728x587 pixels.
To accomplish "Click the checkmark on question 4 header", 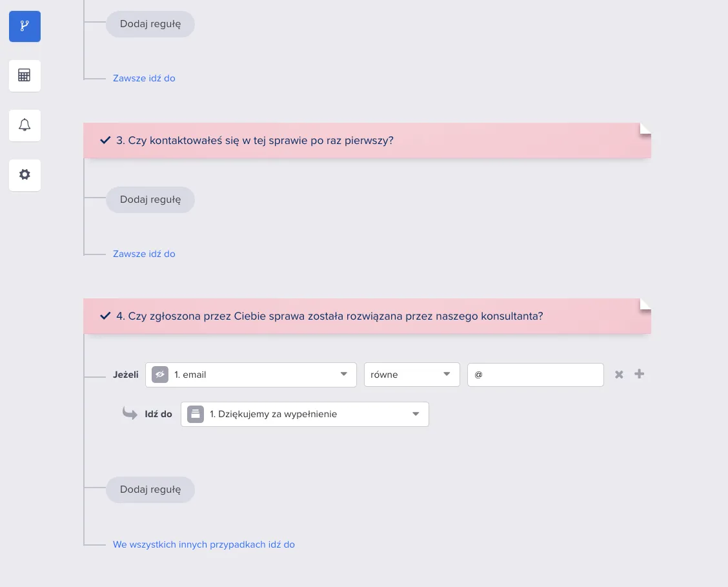I will click(105, 316).
